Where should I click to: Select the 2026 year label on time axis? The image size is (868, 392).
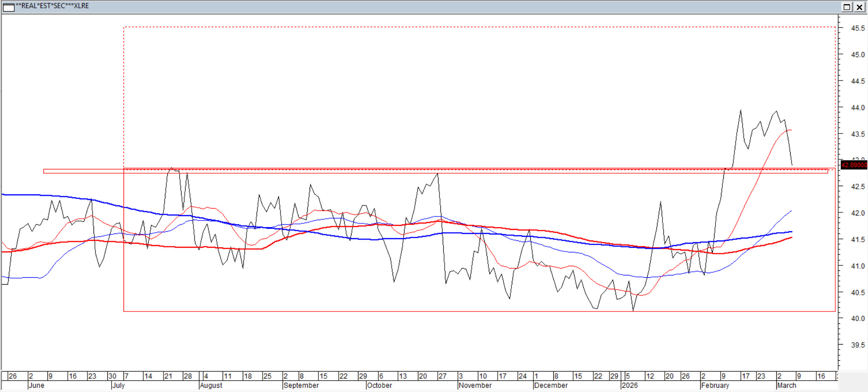[629, 386]
